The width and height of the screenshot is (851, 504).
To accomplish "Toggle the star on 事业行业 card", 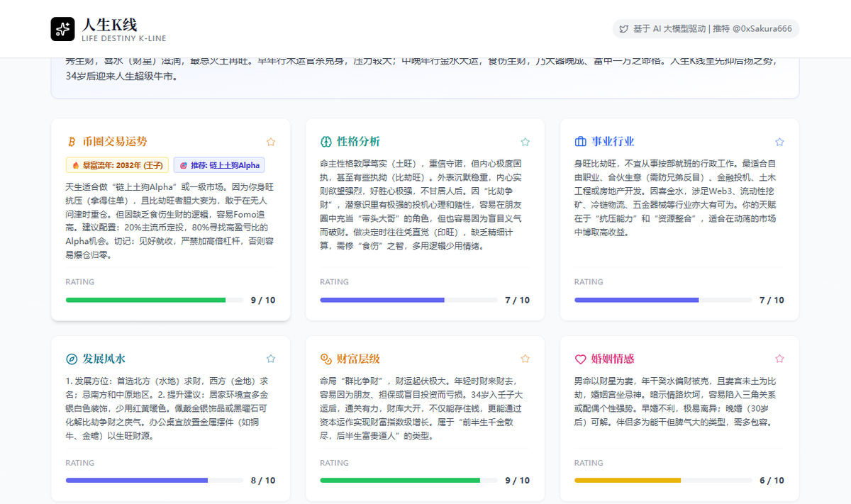I will tap(779, 141).
